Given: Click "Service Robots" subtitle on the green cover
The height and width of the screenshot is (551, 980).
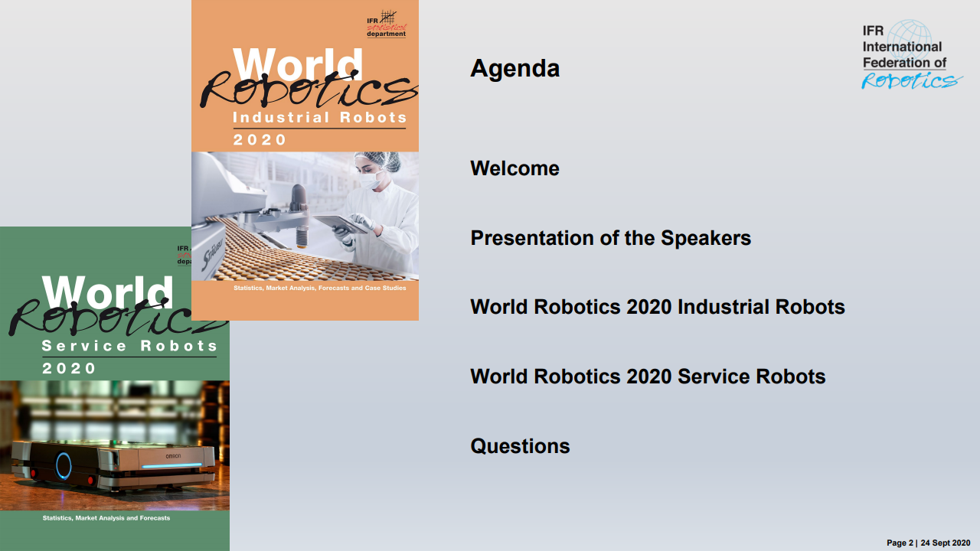Looking at the screenshot, I should (129, 346).
